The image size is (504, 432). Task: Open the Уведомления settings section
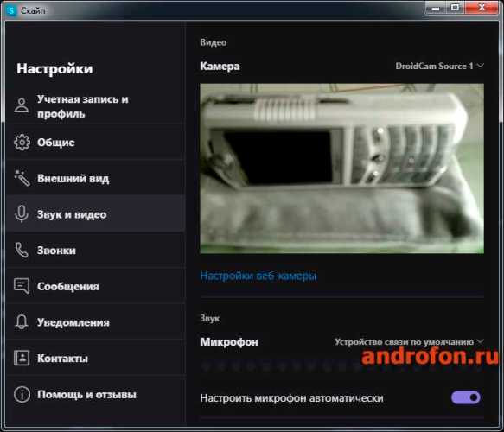coord(95,322)
